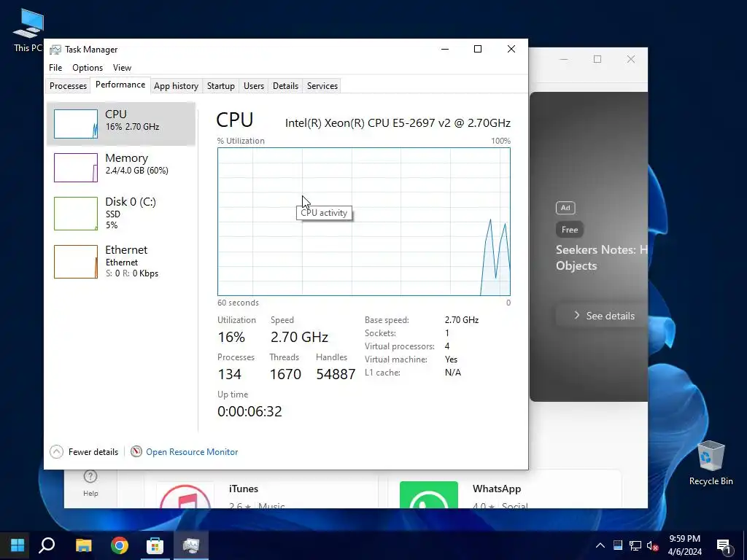Click the Task Manager taskbar icon
This screenshot has width=747, height=560.
point(190,545)
